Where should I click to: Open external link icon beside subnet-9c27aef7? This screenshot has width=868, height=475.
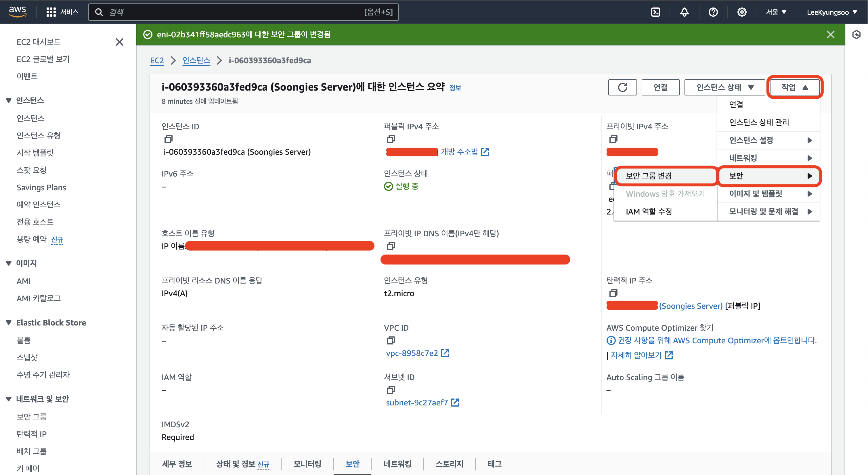[455, 402]
